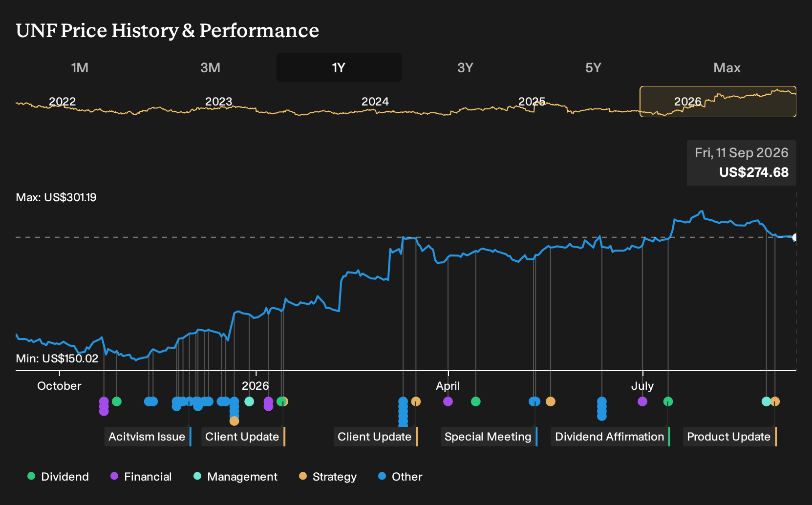Choose the 3Y time range

pos(465,67)
